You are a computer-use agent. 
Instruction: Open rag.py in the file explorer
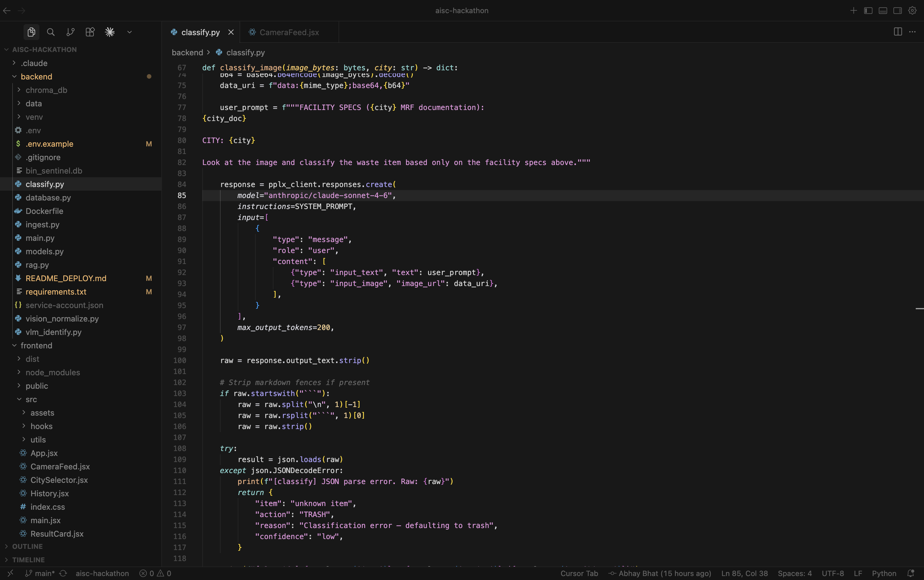[x=37, y=265]
